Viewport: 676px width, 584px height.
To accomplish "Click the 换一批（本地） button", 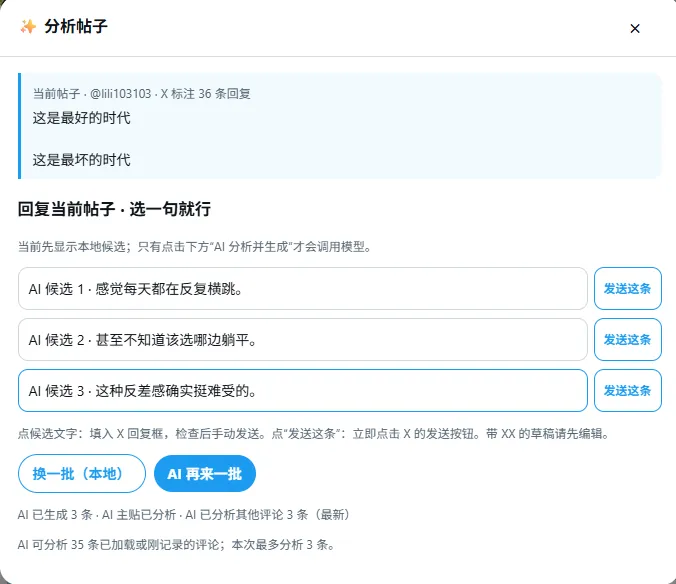I will (82, 474).
